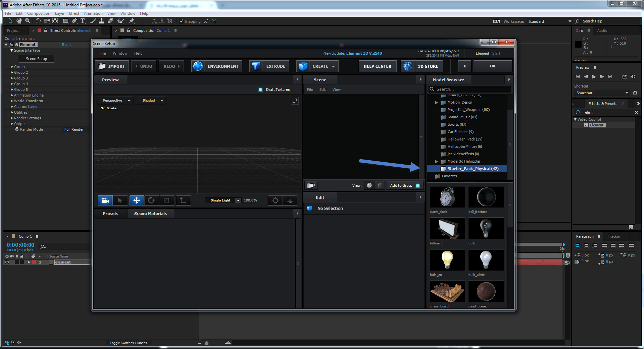The width and height of the screenshot is (644, 349).
Task: Activate the rotate tool in Preview
Action: pos(151,200)
